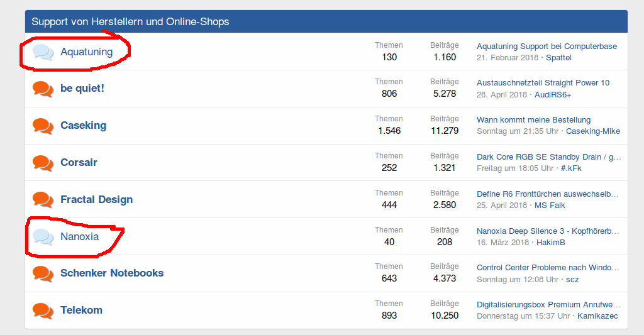
Task: Open the be quiet! support forum
Action: pos(82,88)
